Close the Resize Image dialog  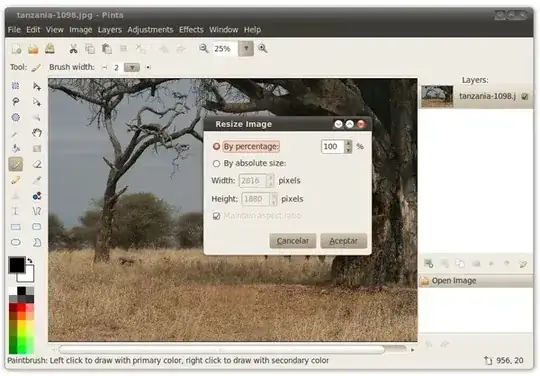click(361, 124)
